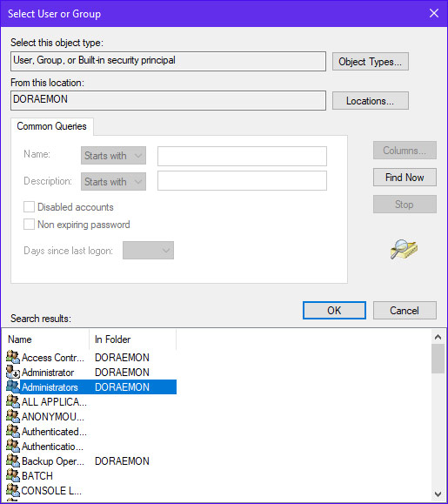Image resolution: width=448 pixels, height=504 pixels.
Task: Select the 'Backup Oper...' result name
Action: 53,461
